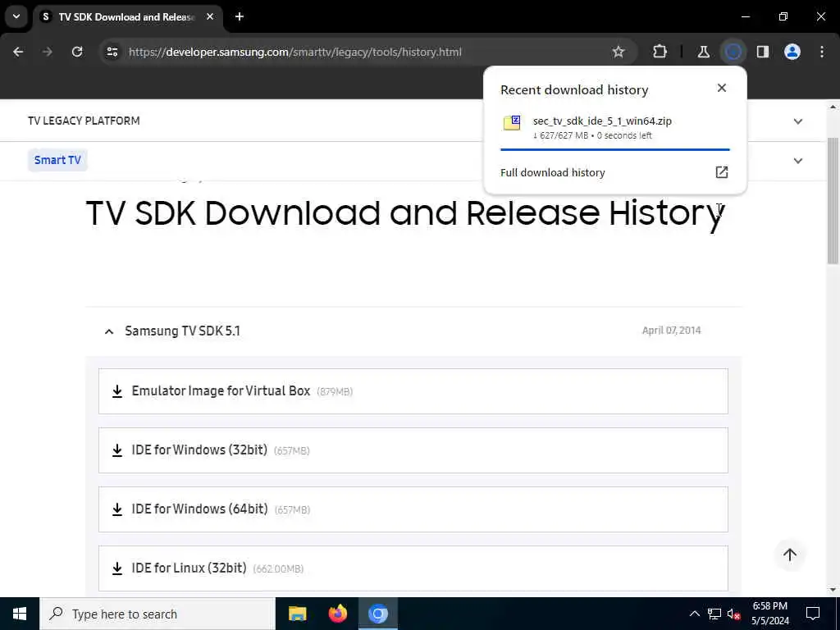Screen dimensions: 840x630
Task: Click TV LEGACY PLATFORM heading
Action: (84, 121)
